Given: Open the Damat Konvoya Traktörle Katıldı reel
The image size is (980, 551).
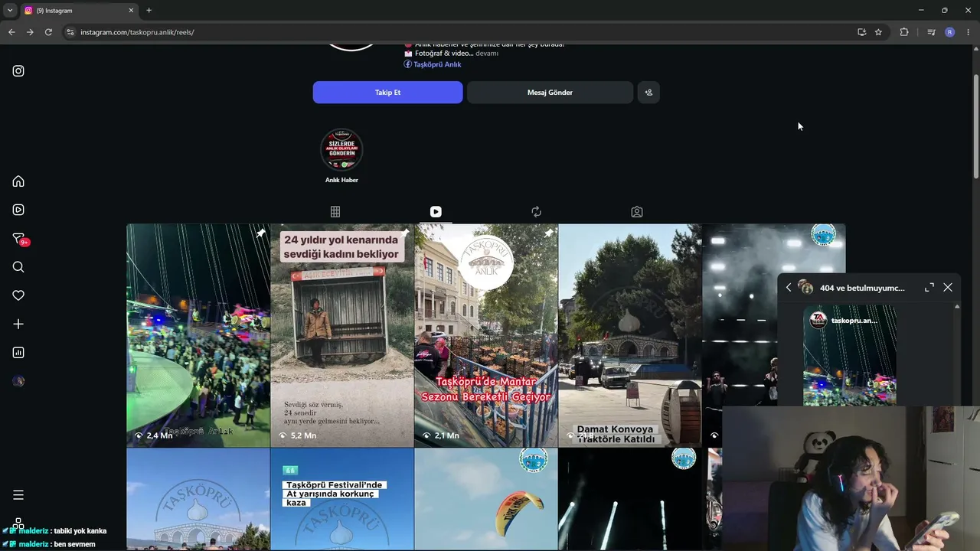Looking at the screenshot, I should coord(630,335).
